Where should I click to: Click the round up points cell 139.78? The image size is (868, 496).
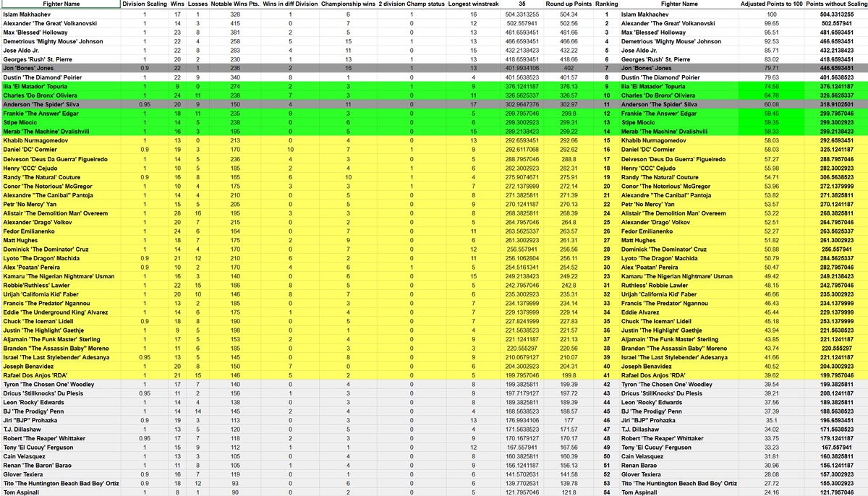pos(569,482)
